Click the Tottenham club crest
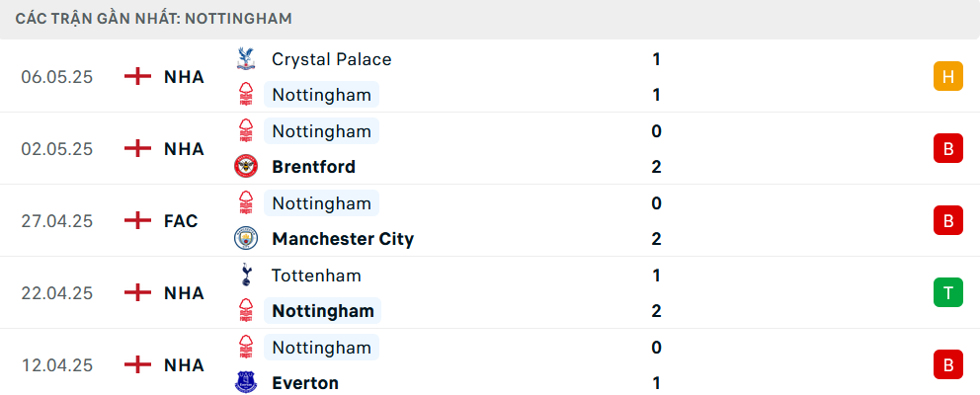Viewport: 980px width, 395px height. coord(246,275)
